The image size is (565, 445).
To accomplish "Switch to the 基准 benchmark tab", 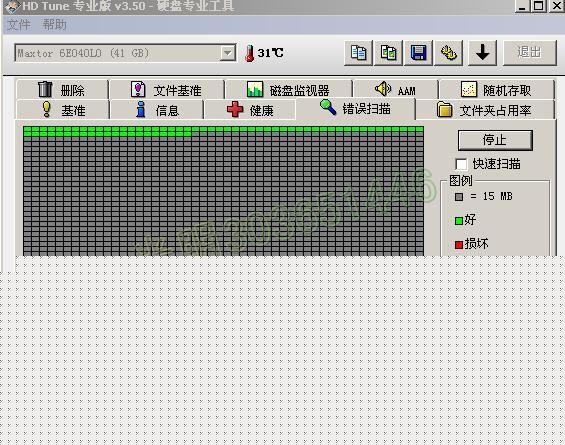I will click(x=62, y=110).
